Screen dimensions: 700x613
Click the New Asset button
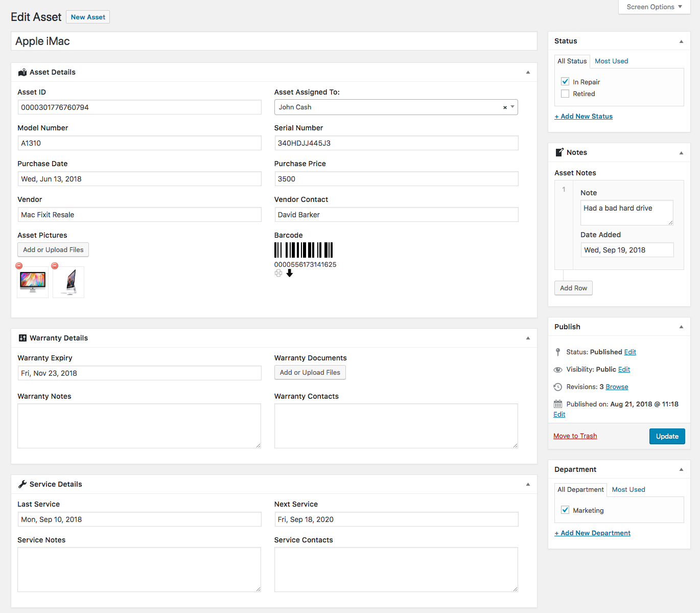pyautogui.click(x=88, y=17)
